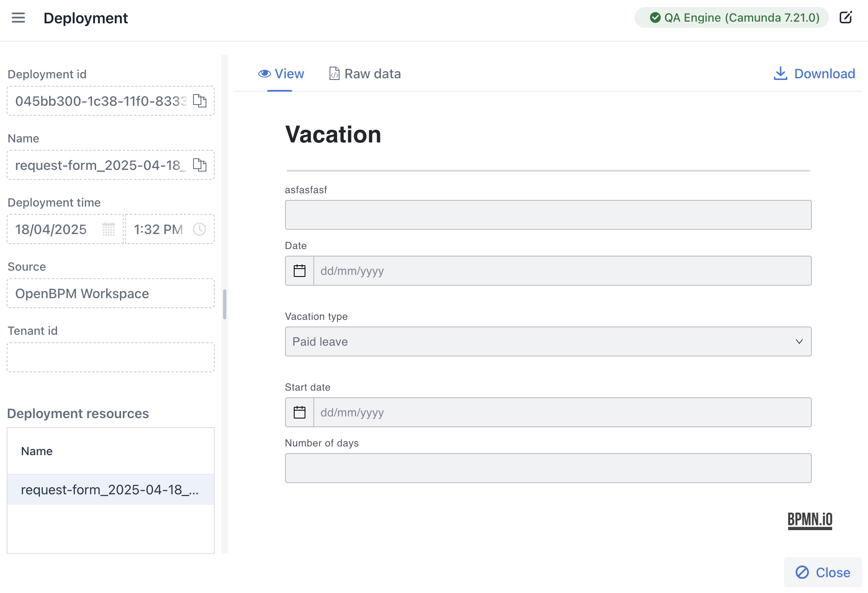Click the Source field OpenBPM Workspace

(111, 293)
